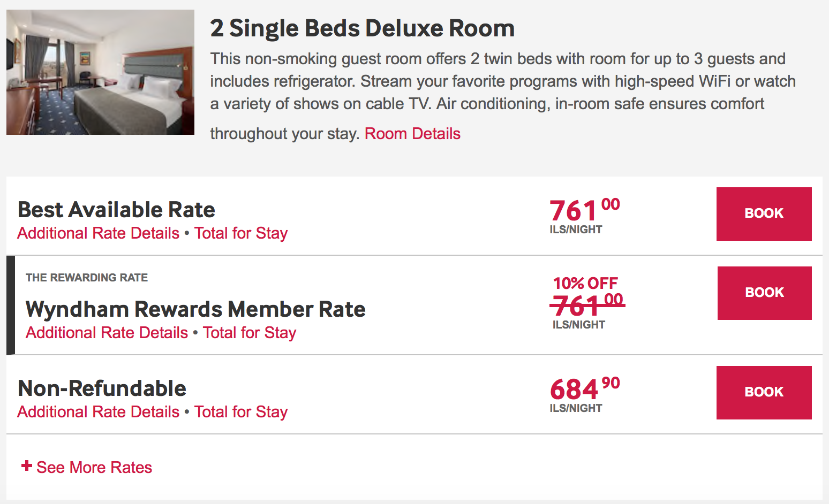Book the Best Available Rate
This screenshot has width=829, height=504.
pos(764,213)
